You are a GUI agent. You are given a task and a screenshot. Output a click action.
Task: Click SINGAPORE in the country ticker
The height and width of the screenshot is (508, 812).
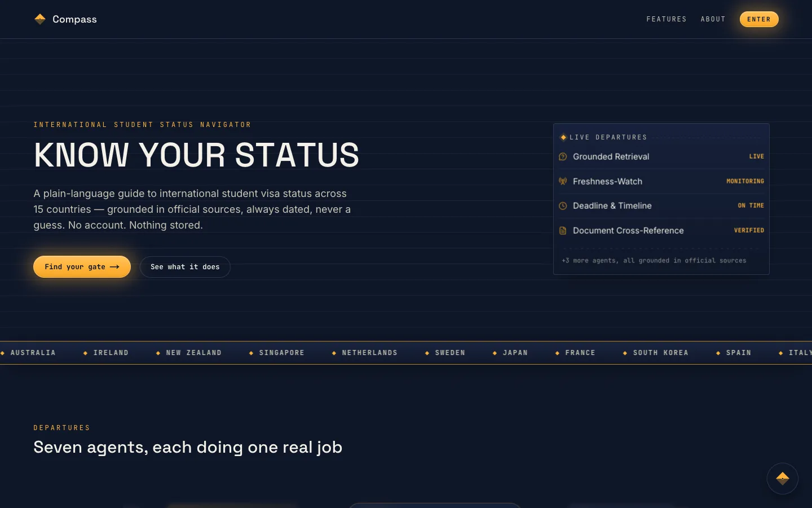(281, 353)
